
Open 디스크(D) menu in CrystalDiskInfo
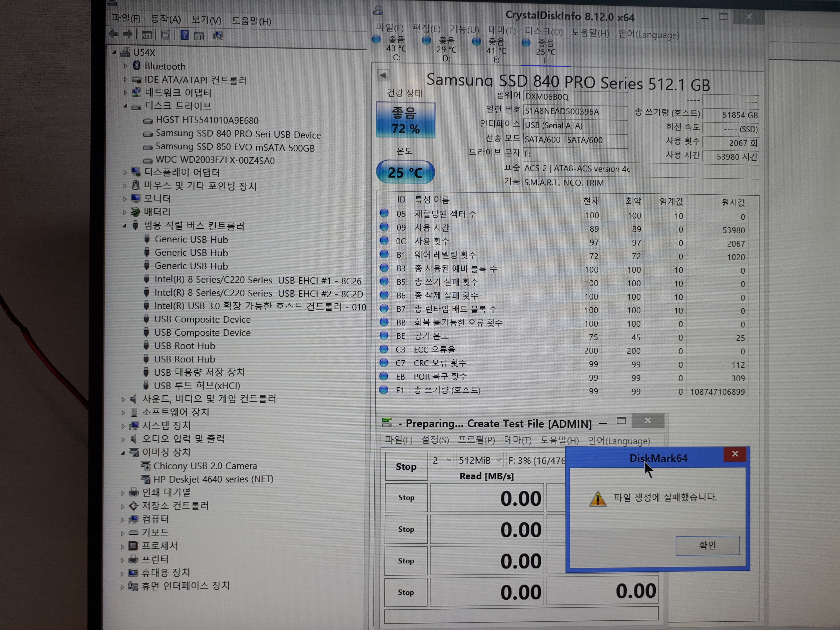pyautogui.click(x=544, y=31)
